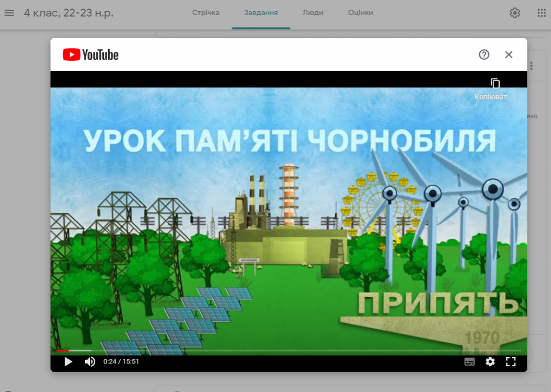
Task: Open the Classroom main menu hamburger
Action: pos(9,13)
